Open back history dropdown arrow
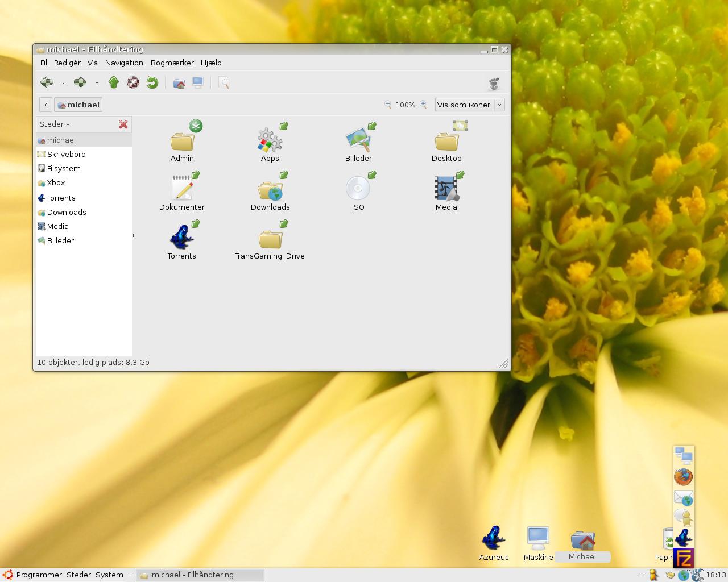This screenshot has width=728, height=582. coord(63,83)
